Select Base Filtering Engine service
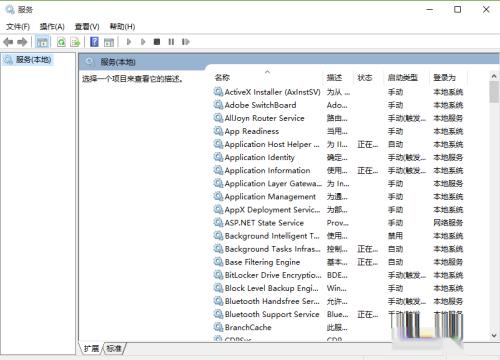Screen dimensions: 500x360 [x=338, y=262]
